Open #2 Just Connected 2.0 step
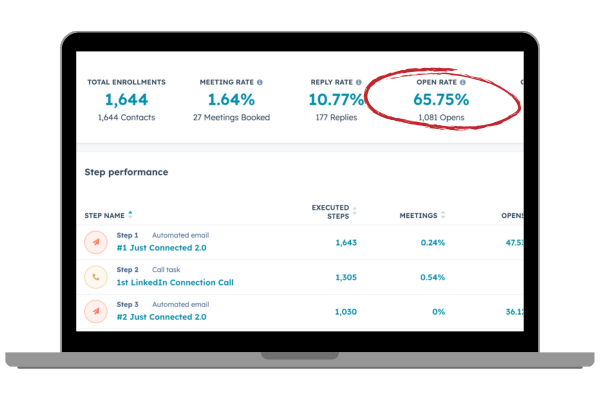600x400 pixels. [x=161, y=317]
